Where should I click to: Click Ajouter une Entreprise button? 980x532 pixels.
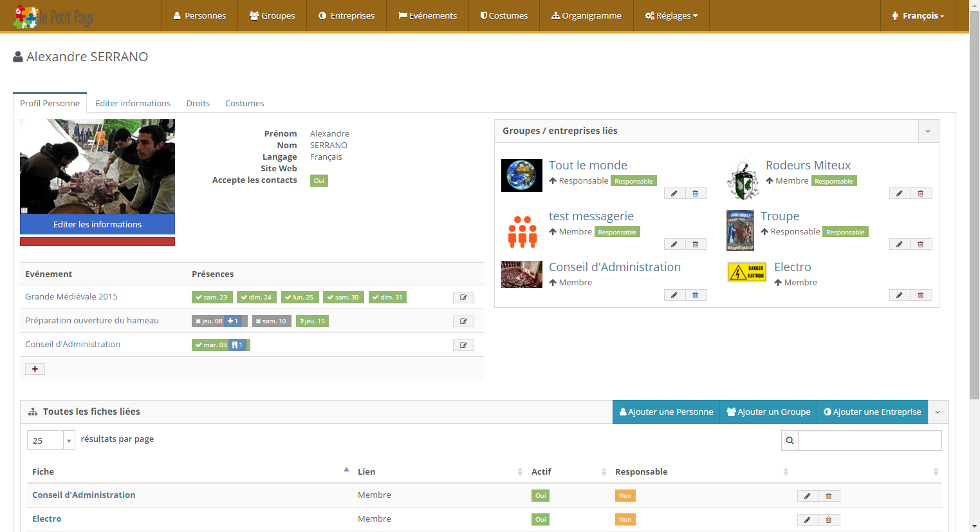click(x=873, y=412)
